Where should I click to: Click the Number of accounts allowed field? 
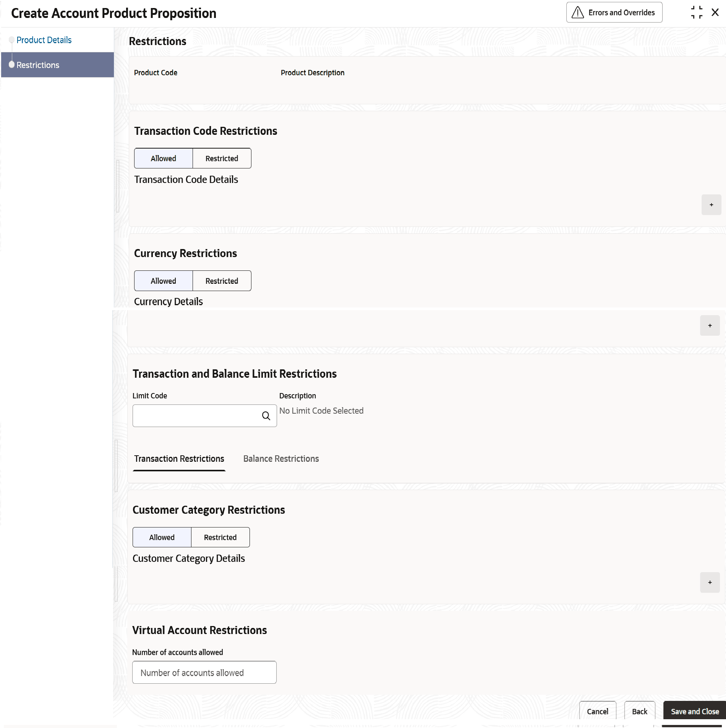[x=204, y=672]
